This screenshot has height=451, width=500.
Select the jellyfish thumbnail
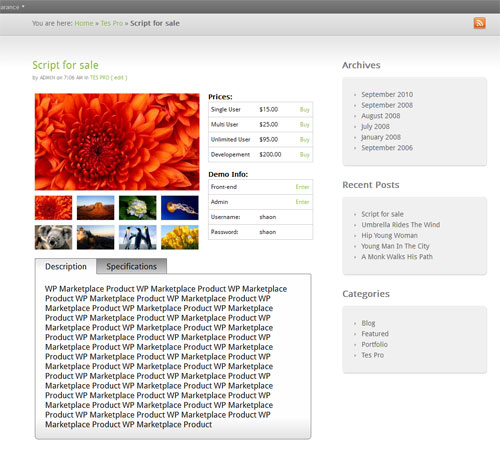pyautogui.click(x=180, y=208)
